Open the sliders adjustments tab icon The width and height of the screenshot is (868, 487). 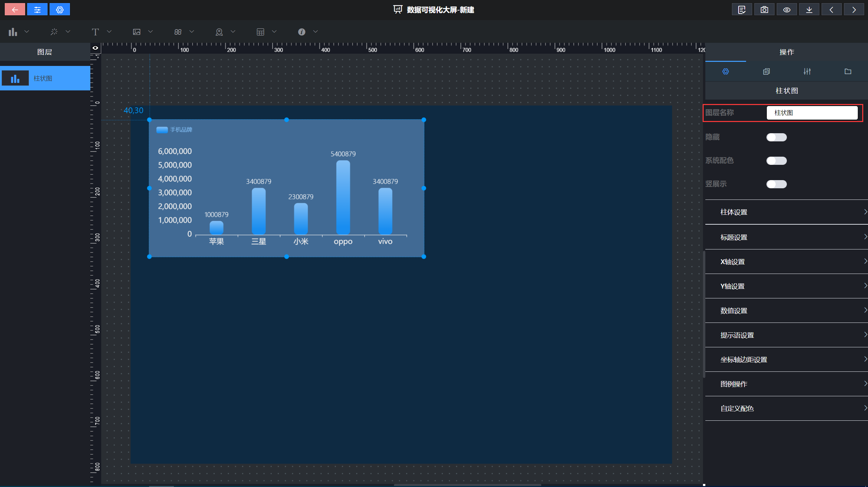pyautogui.click(x=807, y=71)
